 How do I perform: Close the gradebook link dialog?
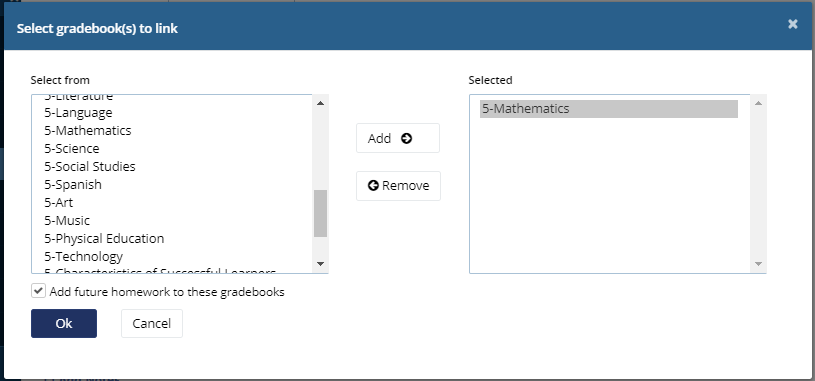(x=792, y=24)
